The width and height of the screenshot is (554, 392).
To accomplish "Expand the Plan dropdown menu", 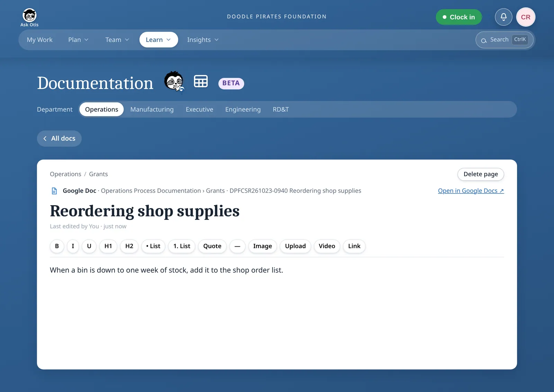I will coord(78,40).
